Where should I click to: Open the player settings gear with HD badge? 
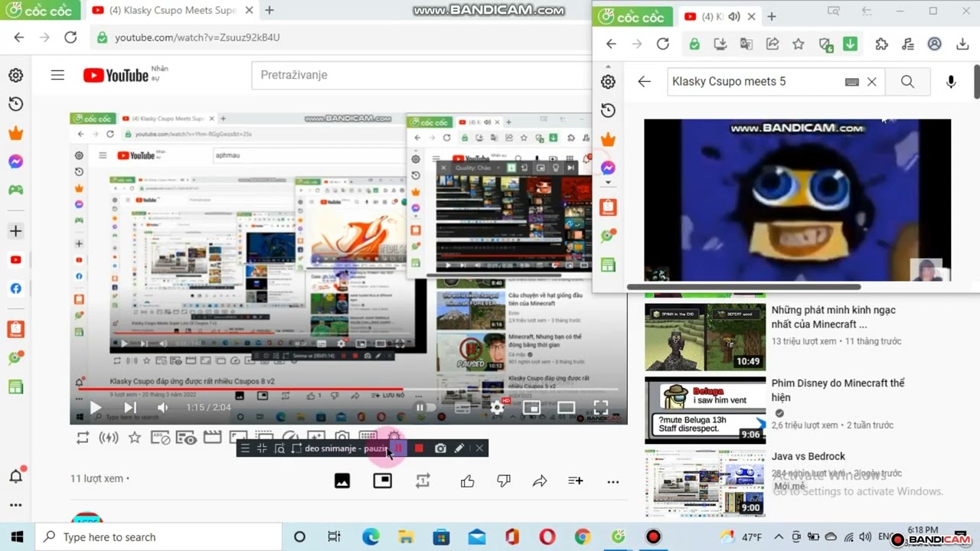[x=498, y=407]
